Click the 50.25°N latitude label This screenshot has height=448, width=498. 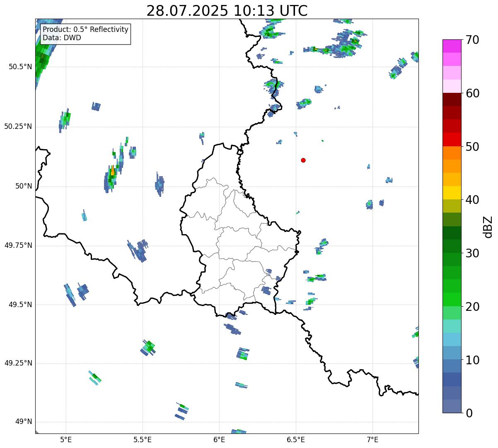pos(18,126)
